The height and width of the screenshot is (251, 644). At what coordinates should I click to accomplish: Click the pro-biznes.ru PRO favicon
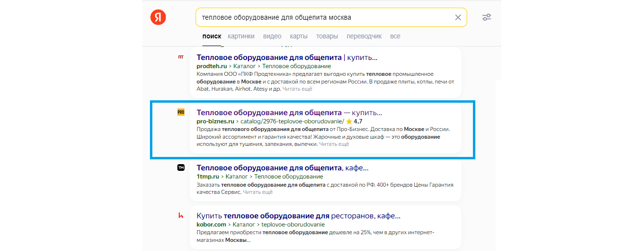coord(181,112)
